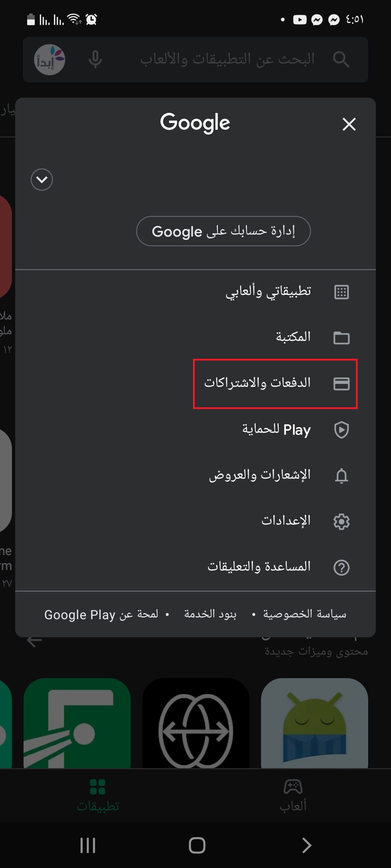Switch to the Games tab
The width and height of the screenshot is (391, 868).
click(x=293, y=796)
